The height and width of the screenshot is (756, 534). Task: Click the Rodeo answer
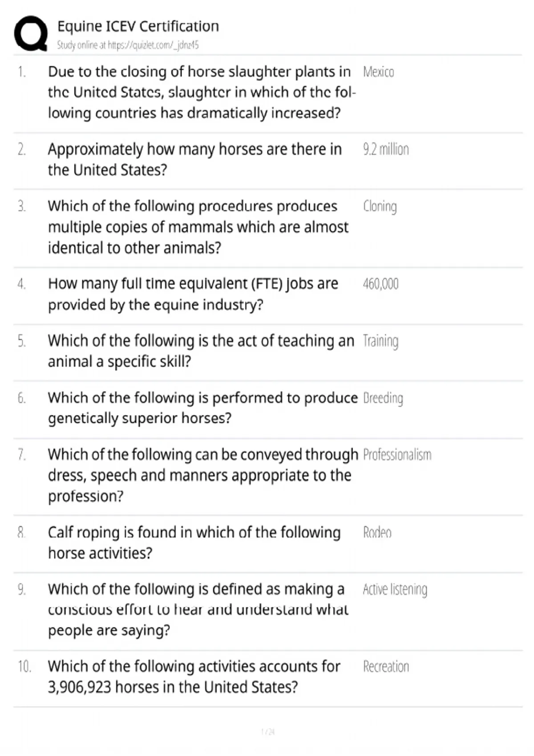click(377, 532)
